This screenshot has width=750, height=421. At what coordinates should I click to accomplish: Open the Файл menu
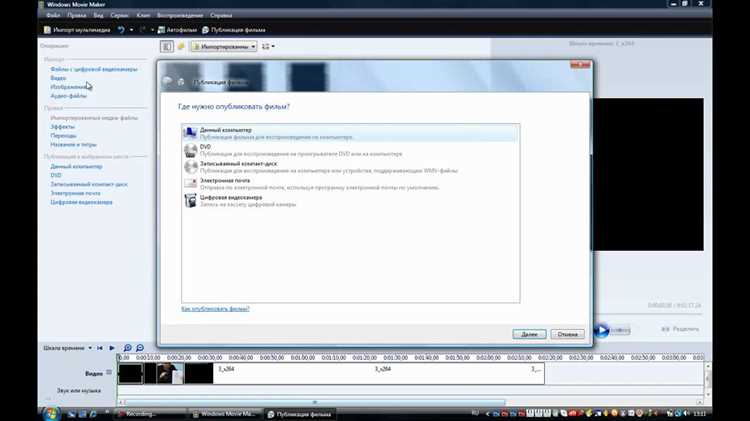coord(53,15)
